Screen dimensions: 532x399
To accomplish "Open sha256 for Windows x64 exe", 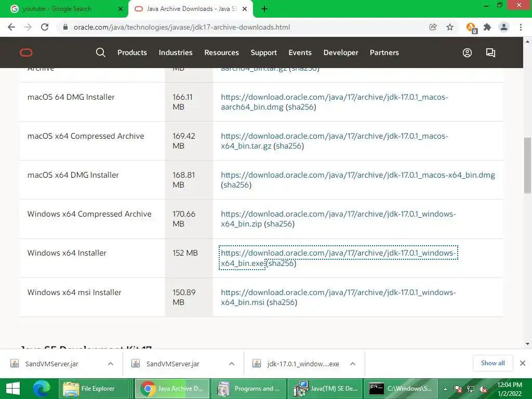I will coord(281,263).
